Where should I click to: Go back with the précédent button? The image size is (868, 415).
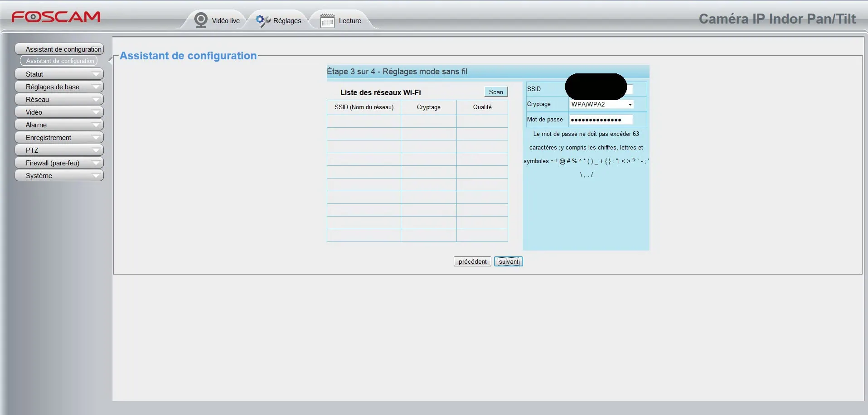[x=472, y=261]
